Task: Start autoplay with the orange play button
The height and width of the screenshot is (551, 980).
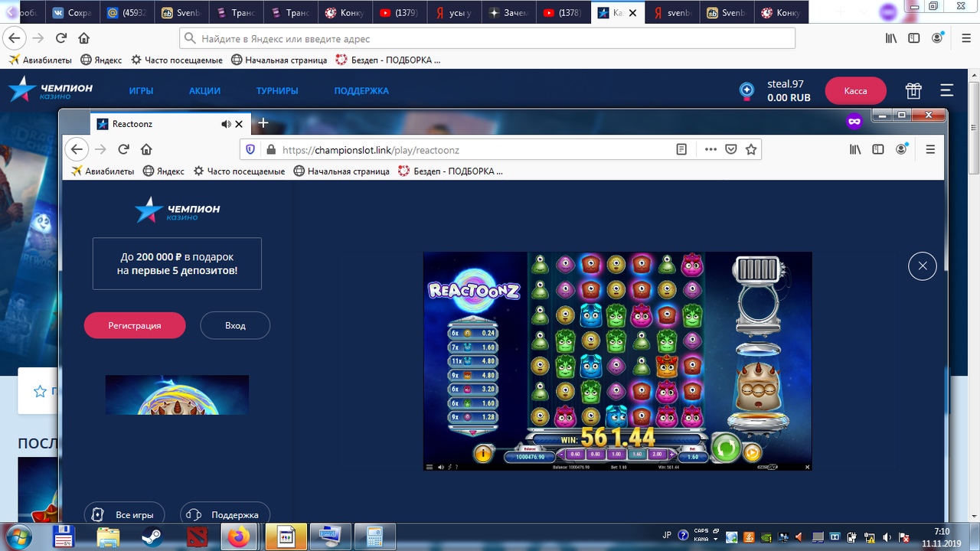Action: pos(752,452)
